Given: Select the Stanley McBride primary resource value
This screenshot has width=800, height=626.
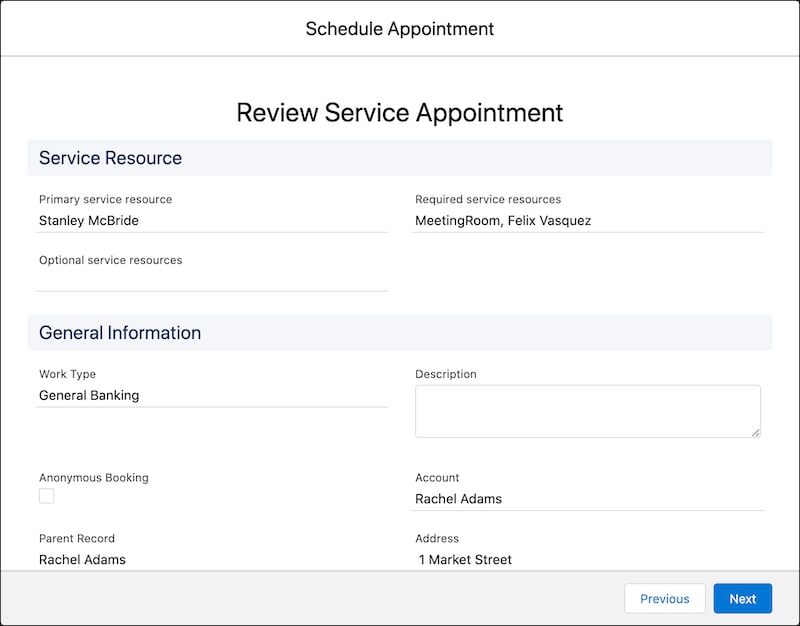Looking at the screenshot, I should click(x=89, y=220).
